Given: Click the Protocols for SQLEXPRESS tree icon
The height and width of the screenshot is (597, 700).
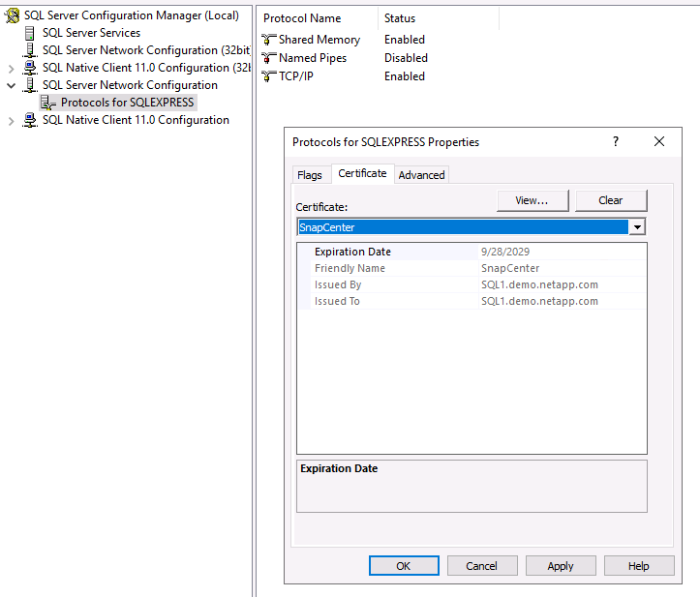Looking at the screenshot, I should (48, 103).
